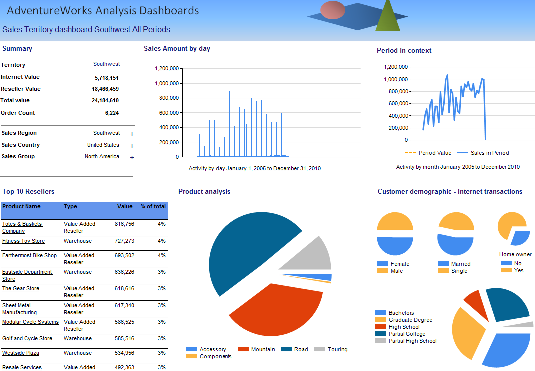Click the Type column header in resellers table

point(70,206)
